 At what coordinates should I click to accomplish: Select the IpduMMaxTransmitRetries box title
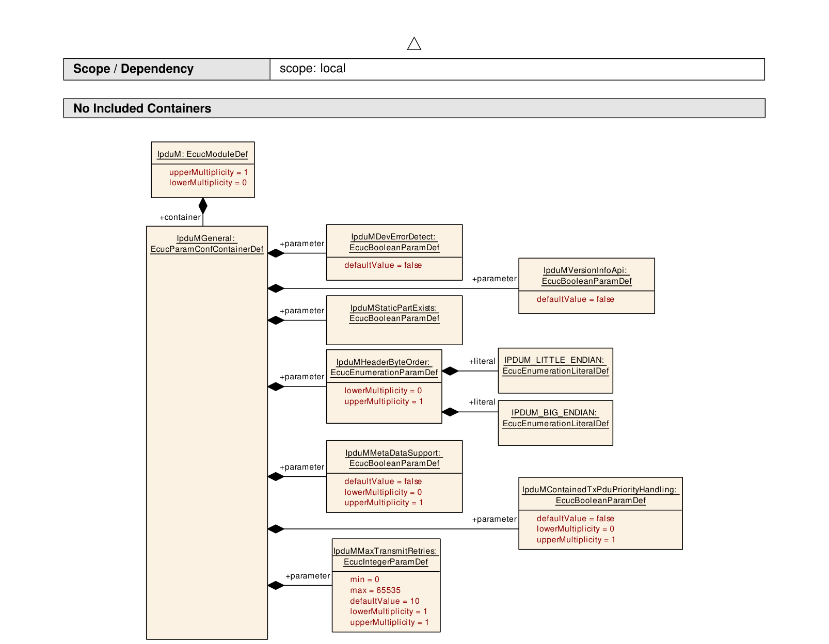coord(386,556)
